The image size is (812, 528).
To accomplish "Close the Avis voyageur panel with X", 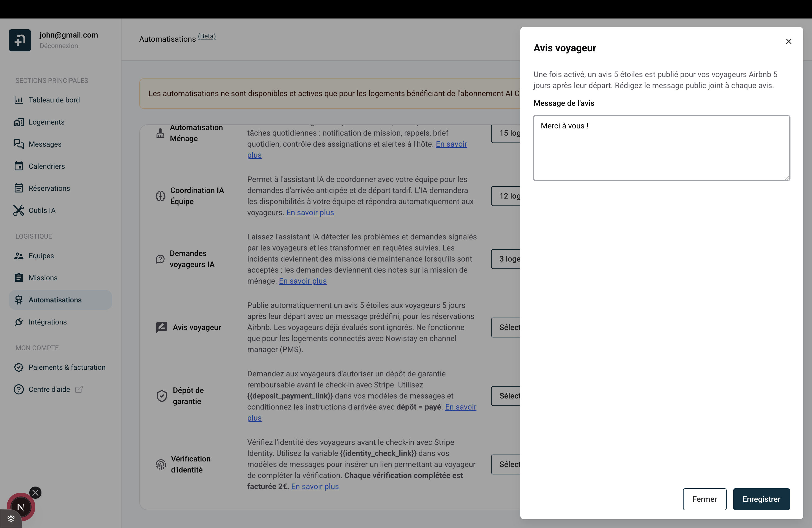I will (x=789, y=41).
